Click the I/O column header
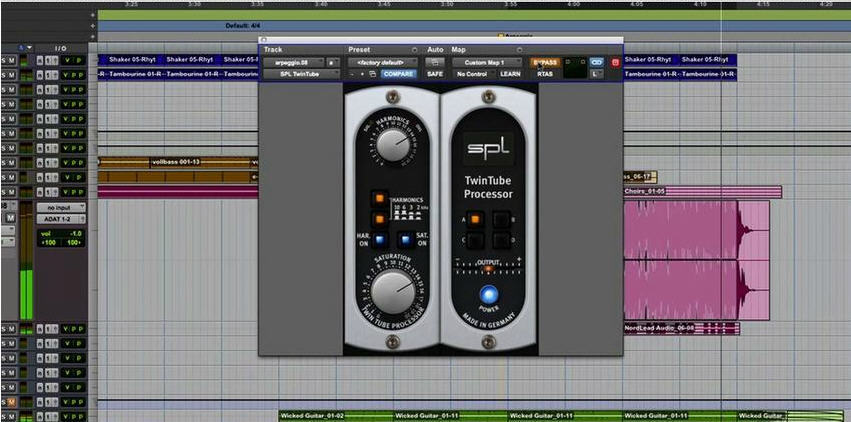Screen dimensions: 851x422 [x=61, y=48]
